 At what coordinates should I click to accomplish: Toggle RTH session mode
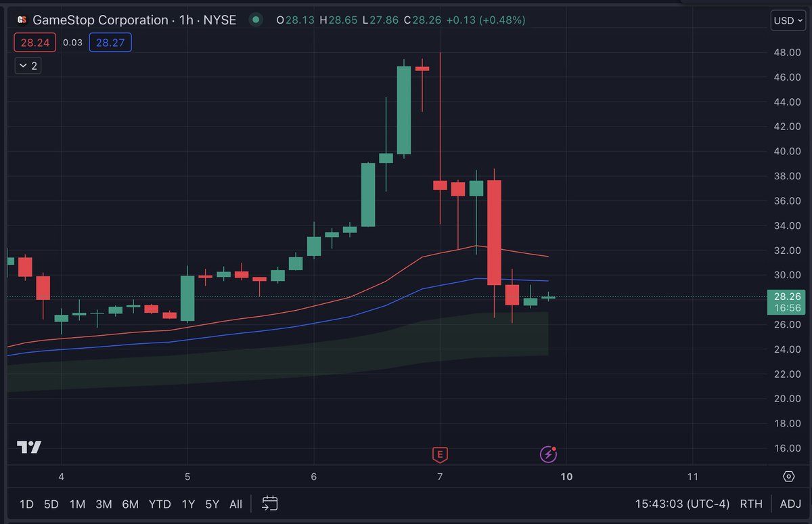tap(751, 504)
